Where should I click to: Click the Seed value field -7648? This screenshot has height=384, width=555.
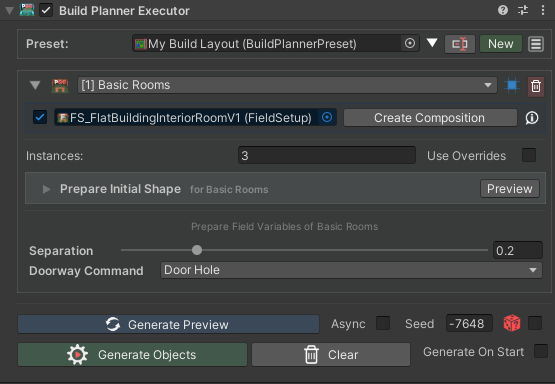(x=469, y=323)
